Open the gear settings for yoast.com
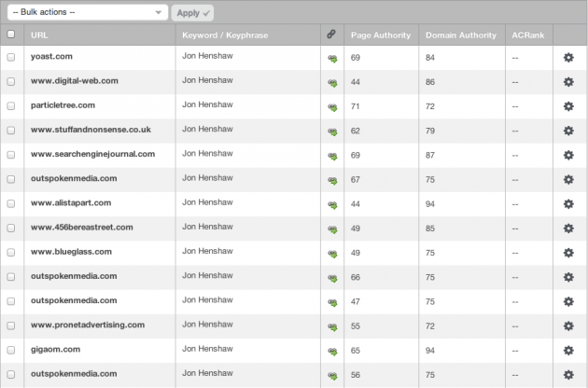The image size is (588, 388). 568,57
